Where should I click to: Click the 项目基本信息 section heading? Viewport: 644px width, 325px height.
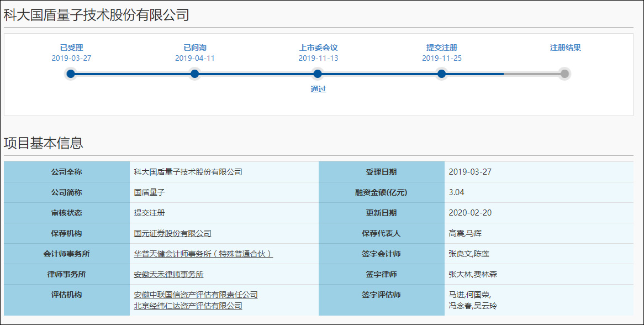click(x=44, y=144)
